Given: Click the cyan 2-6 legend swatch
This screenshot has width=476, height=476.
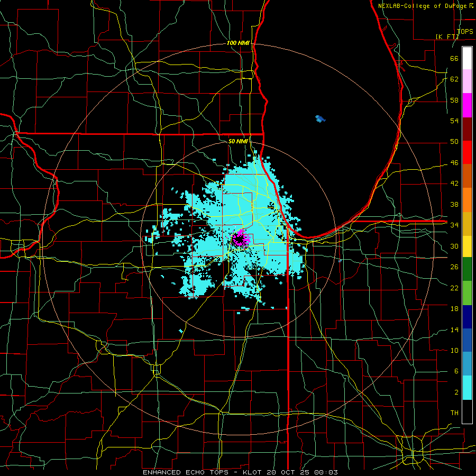Looking at the screenshot, I should (467, 387).
